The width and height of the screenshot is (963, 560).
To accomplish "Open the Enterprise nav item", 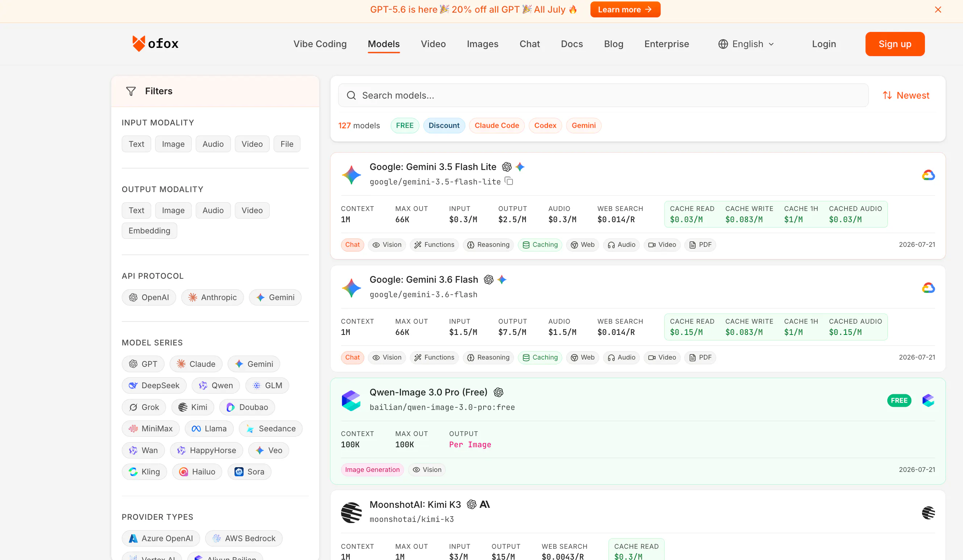I will [667, 44].
